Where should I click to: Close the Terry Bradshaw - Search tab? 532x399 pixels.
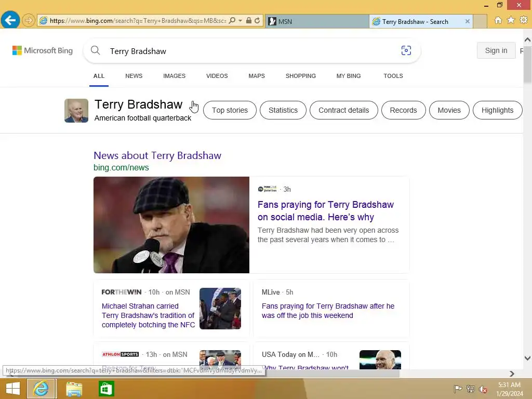point(467,21)
